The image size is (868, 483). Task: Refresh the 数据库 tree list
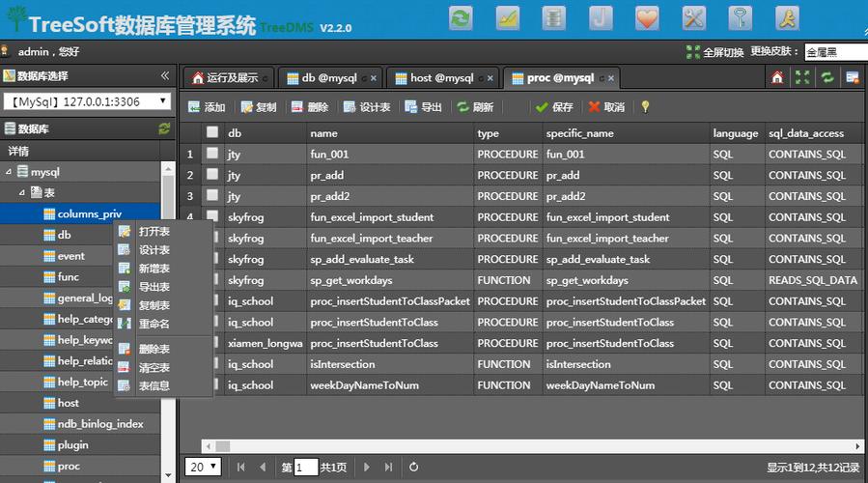coord(164,128)
